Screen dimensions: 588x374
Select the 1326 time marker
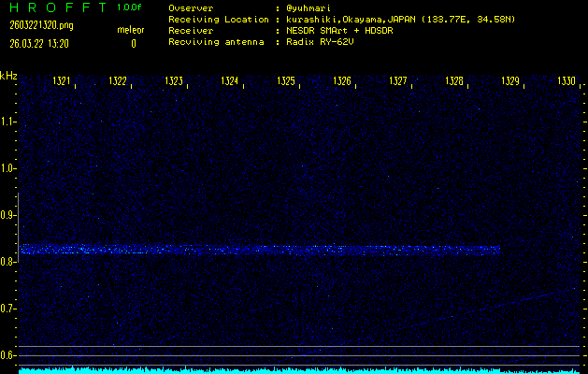click(342, 82)
